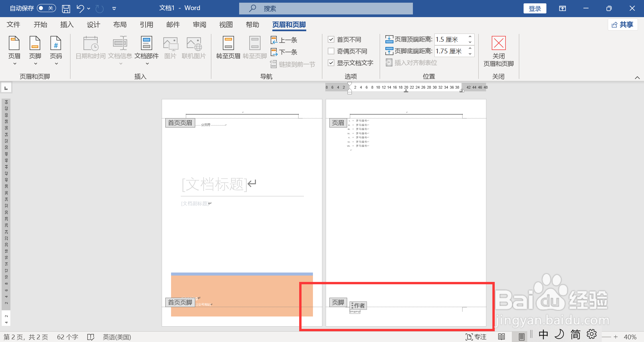Click inside the 搜索 search field
This screenshot has height=342, width=644.
pos(325,8)
